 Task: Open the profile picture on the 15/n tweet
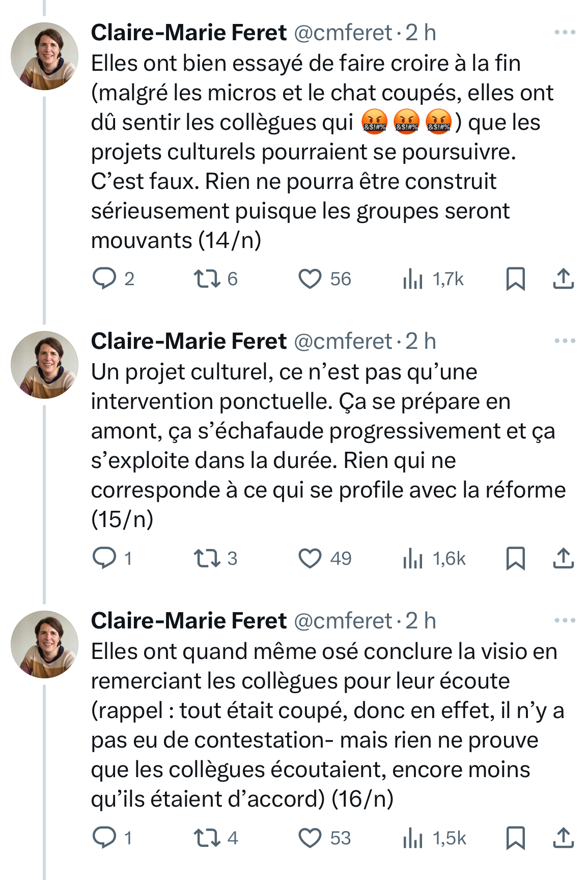[x=45, y=365]
